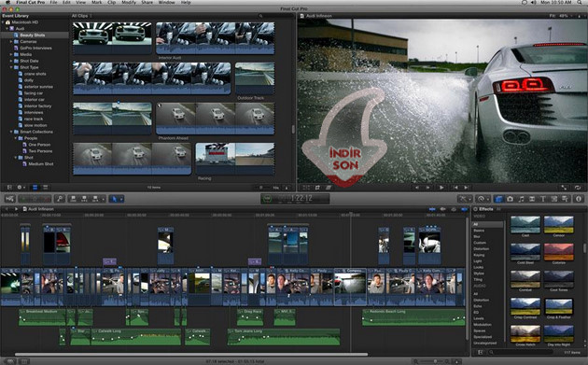Click the viewer Crop tool icon
Screen dimensions: 588x365
coord(317,188)
